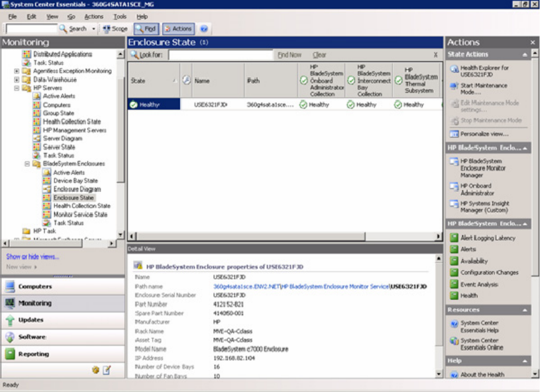Open System Center Essentials Online icon

coord(454,341)
